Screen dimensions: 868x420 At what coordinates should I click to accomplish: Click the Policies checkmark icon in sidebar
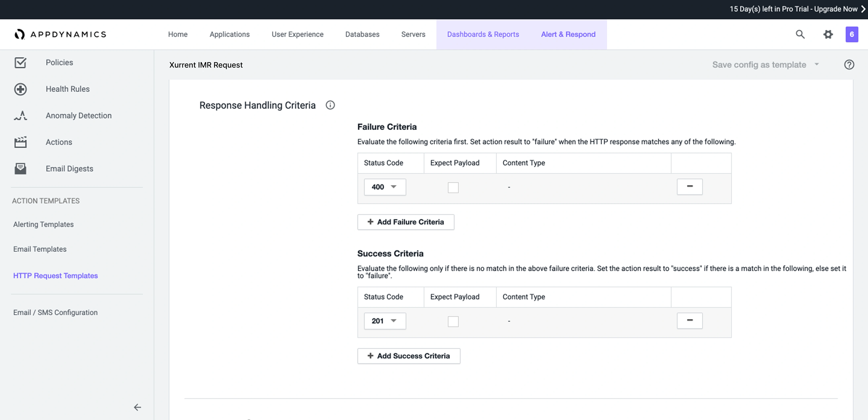point(20,62)
